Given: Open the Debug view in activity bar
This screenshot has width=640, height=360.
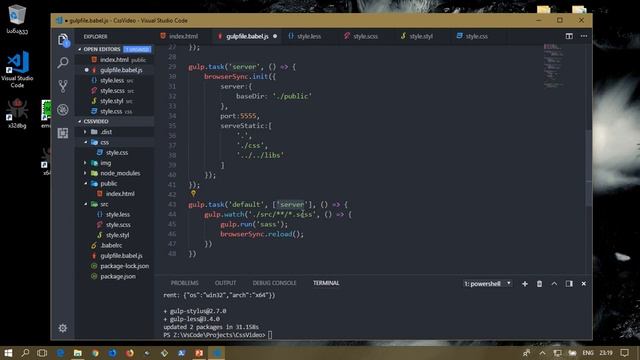Looking at the screenshot, I should coord(63,109).
